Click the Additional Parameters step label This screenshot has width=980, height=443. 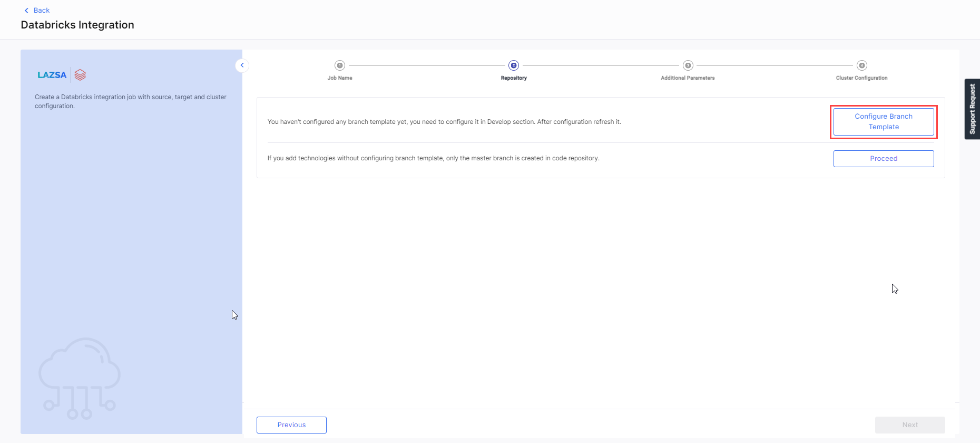tap(688, 78)
